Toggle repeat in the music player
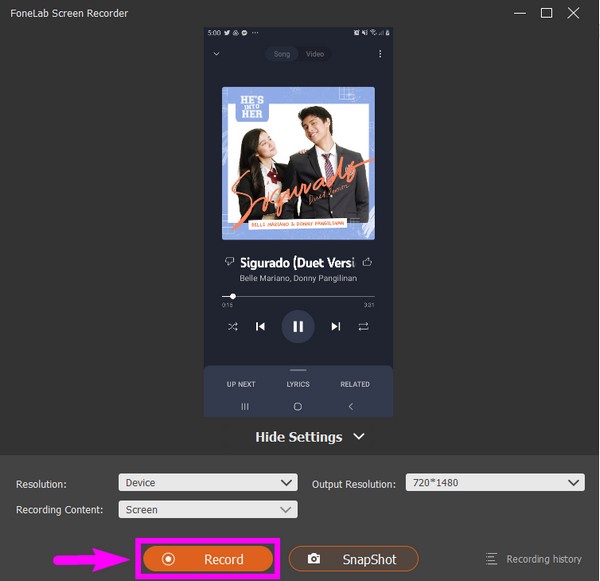Image resolution: width=600 pixels, height=581 pixels. point(363,326)
